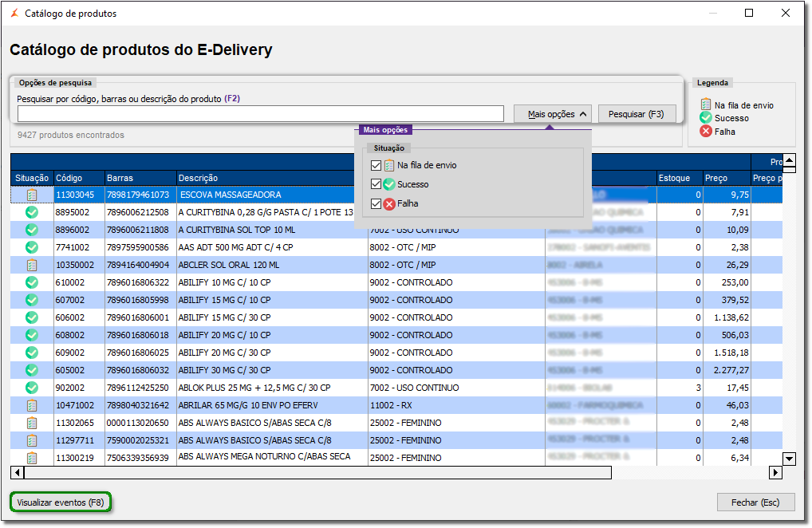Click price cell 253,00
This screenshot has height=528, width=812.
(727, 282)
